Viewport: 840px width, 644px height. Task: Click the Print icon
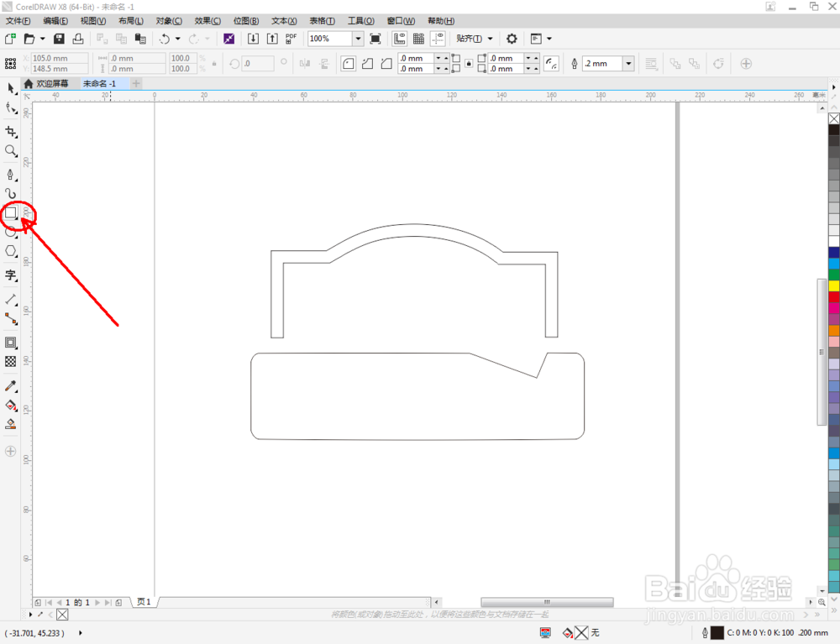tap(78, 39)
